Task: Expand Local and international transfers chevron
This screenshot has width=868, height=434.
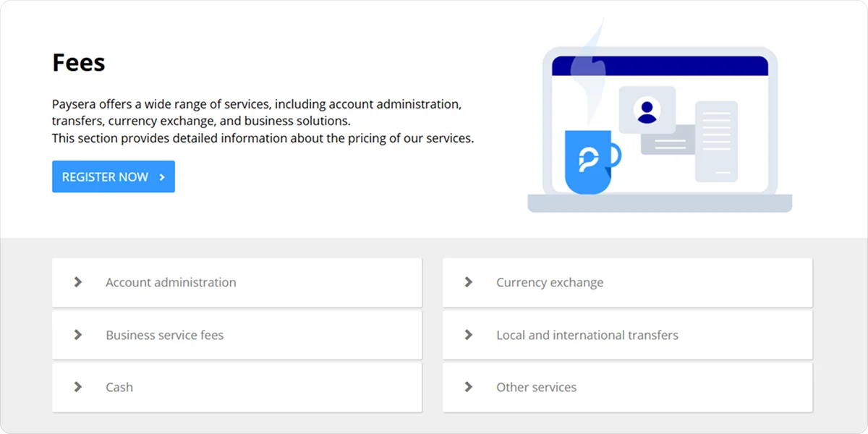Action: coord(469,335)
